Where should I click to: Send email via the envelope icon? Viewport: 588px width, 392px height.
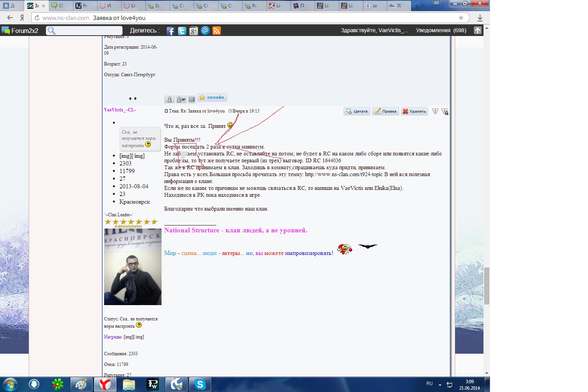(x=192, y=100)
